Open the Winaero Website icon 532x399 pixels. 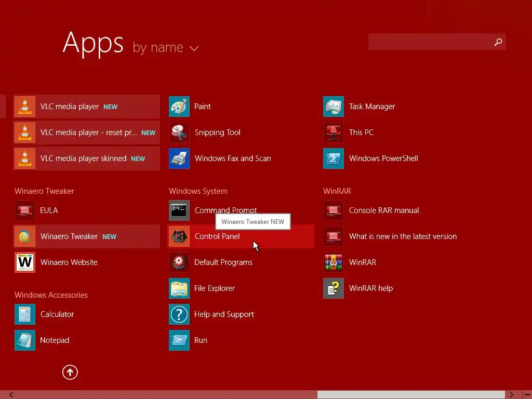[x=25, y=262]
